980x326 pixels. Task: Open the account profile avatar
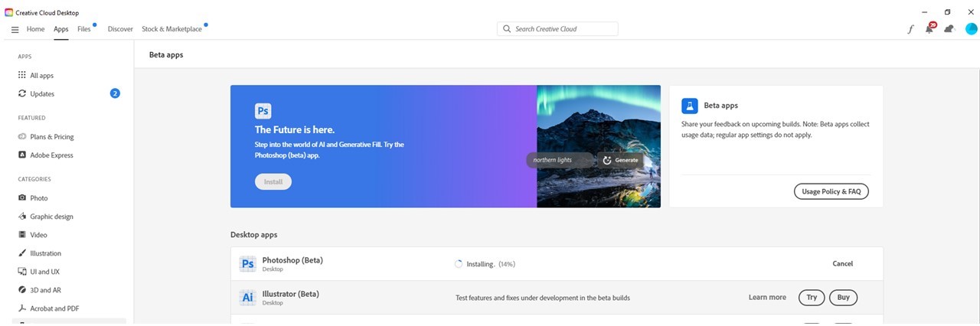pyautogui.click(x=972, y=29)
